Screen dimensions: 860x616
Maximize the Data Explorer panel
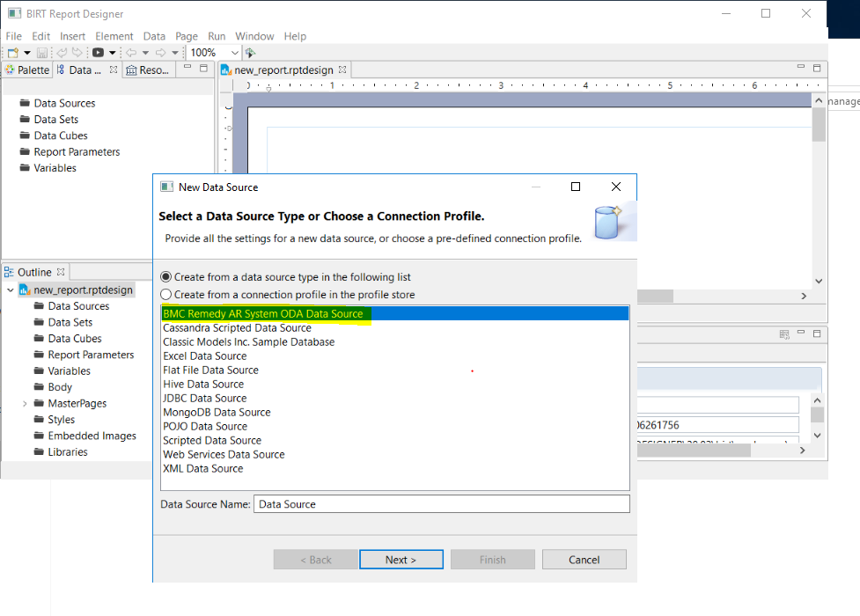[x=203, y=68]
